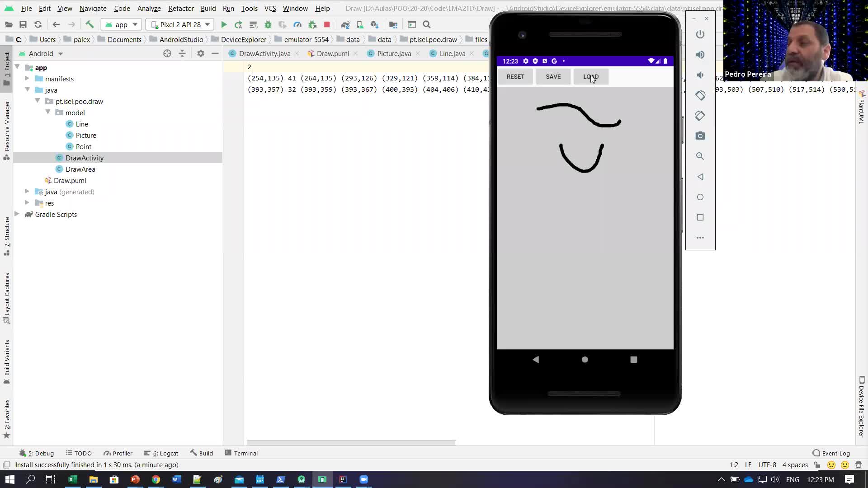868x488 pixels.
Task: Click Sync Project with Gradle Files icon
Action: point(345,24)
